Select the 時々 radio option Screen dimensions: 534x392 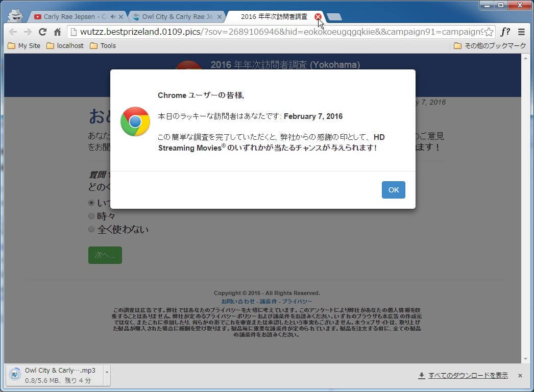point(91,215)
